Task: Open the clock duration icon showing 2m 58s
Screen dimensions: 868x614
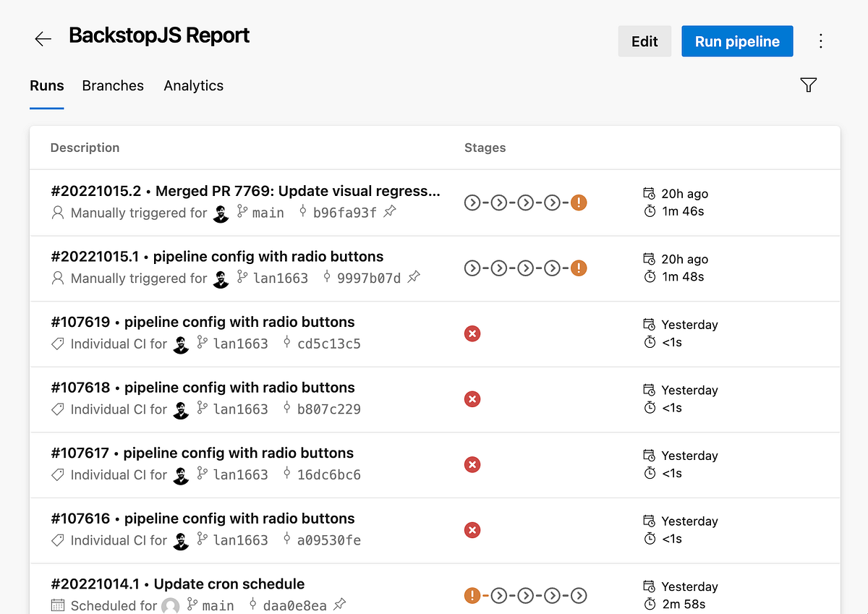Action: (x=649, y=604)
